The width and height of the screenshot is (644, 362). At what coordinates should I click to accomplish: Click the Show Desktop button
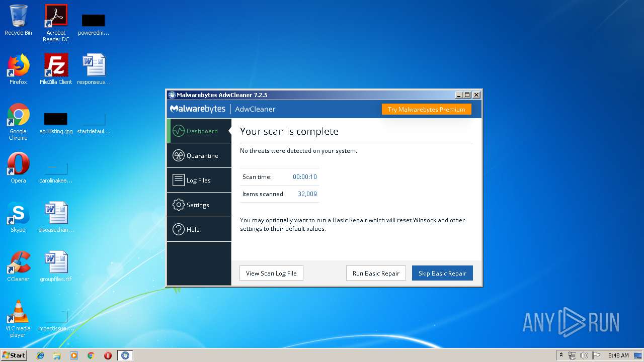pyautogui.click(x=638, y=355)
